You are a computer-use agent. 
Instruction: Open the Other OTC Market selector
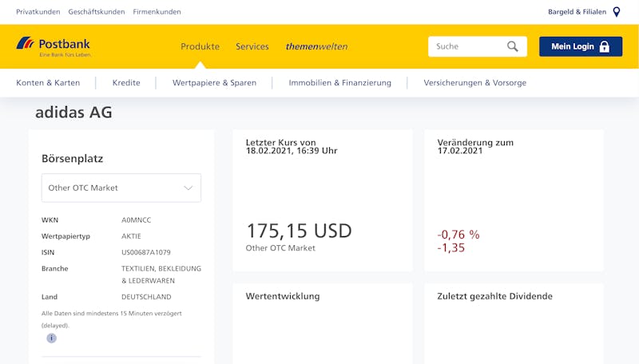[121, 188]
